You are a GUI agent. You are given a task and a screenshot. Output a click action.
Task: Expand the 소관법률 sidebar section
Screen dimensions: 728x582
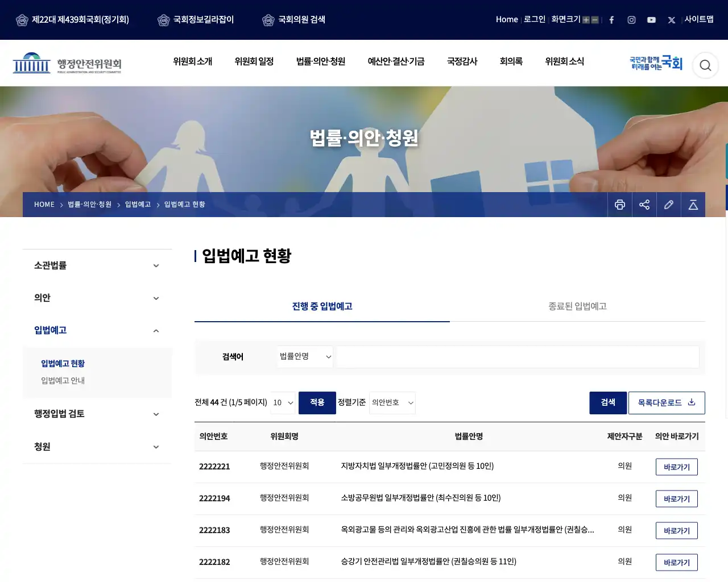point(97,265)
